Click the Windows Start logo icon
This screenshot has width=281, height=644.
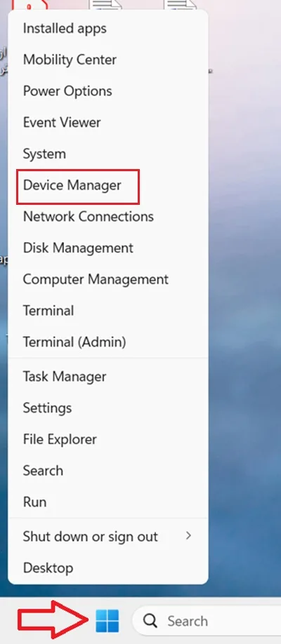pos(107,621)
